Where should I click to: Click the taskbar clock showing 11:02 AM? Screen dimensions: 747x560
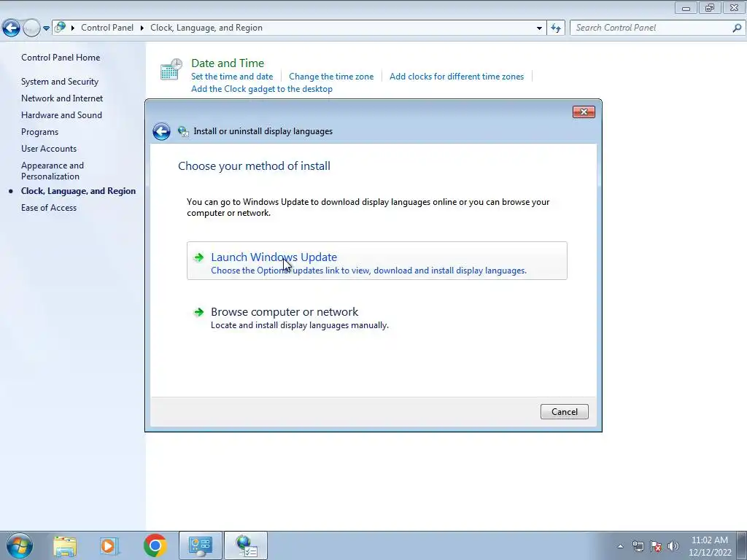(x=709, y=546)
